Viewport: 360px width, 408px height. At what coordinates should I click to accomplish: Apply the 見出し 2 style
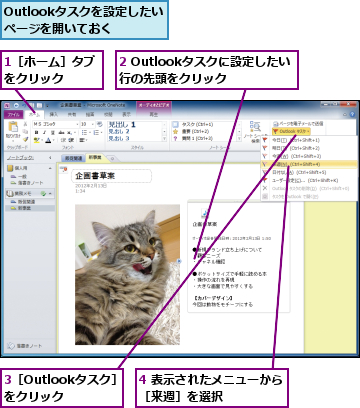pos(119,131)
